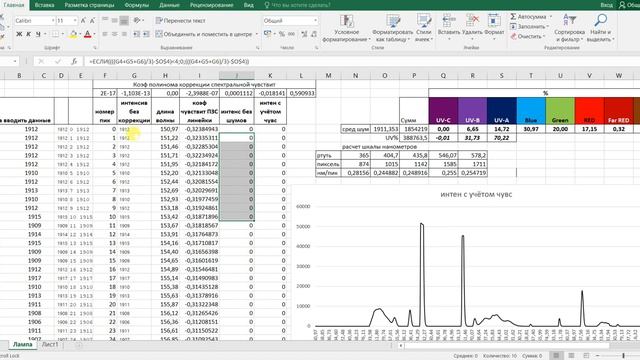
Task: Increase the indent
Action: pos(146,34)
